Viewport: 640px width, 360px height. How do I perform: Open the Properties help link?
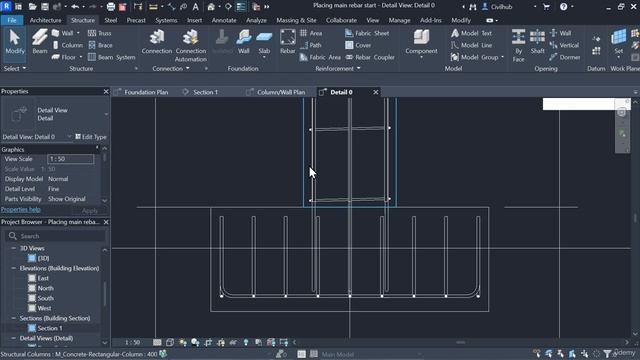[20, 209]
